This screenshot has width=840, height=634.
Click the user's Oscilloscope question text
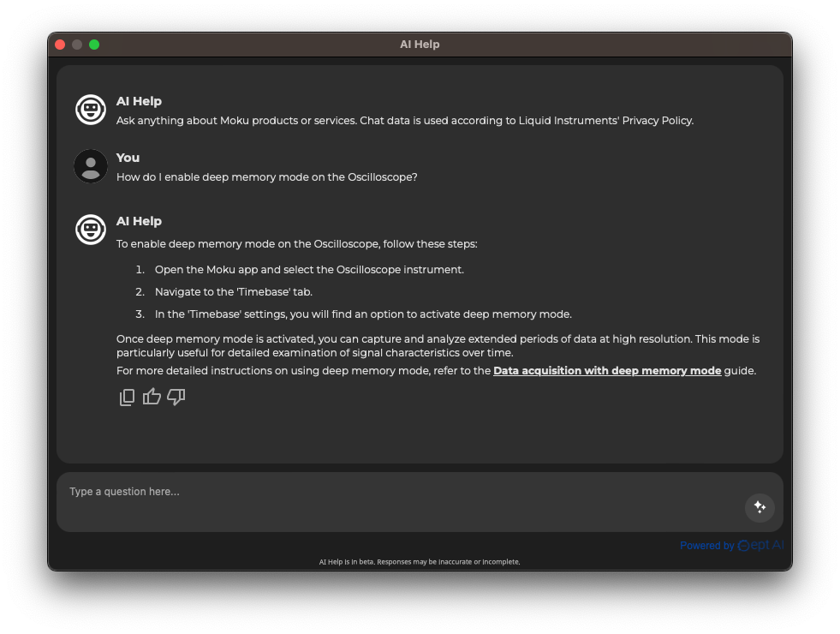tap(266, 177)
